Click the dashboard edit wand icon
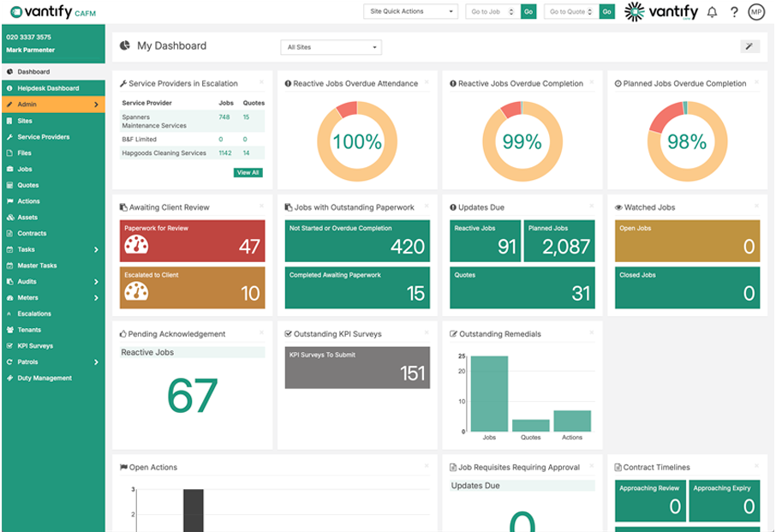 point(749,46)
